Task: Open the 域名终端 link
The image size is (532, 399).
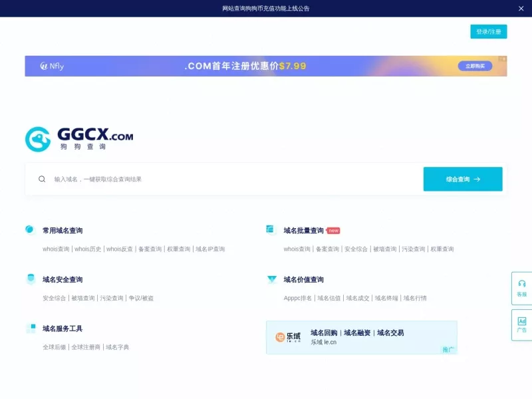Action: (x=386, y=298)
